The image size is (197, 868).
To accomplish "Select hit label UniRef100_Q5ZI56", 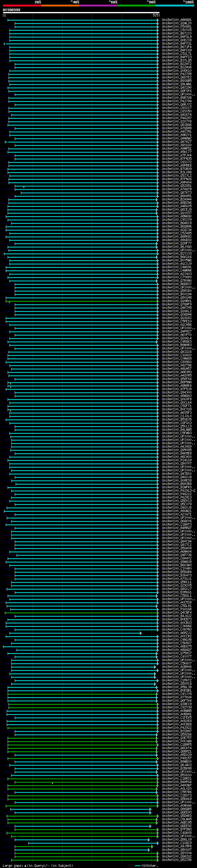I will pos(176,860).
